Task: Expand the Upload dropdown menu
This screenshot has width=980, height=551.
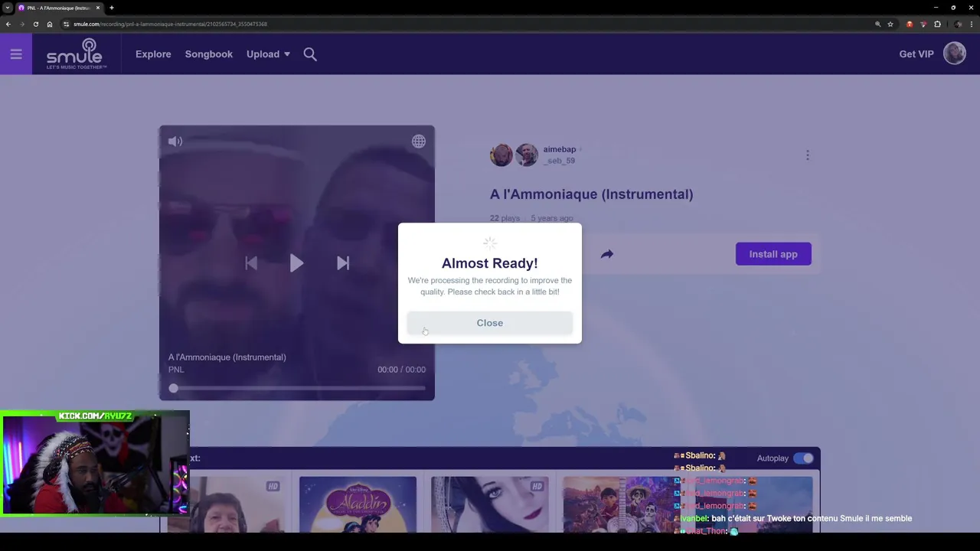Action: (268, 54)
